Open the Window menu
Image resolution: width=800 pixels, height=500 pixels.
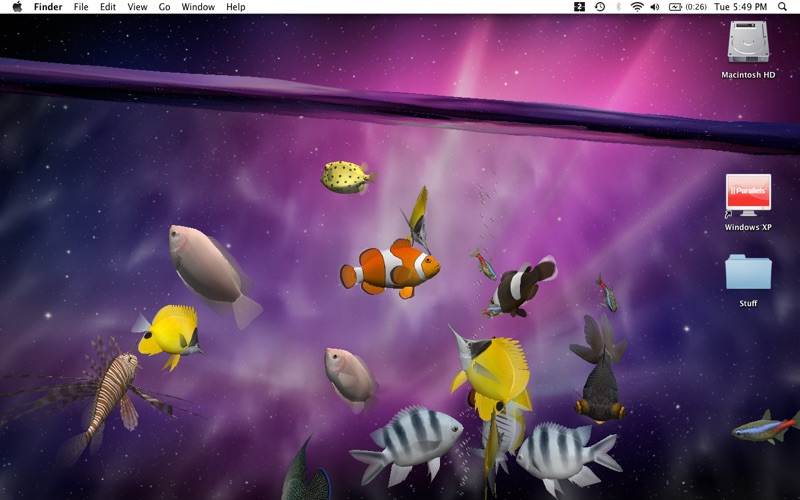[198, 7]
